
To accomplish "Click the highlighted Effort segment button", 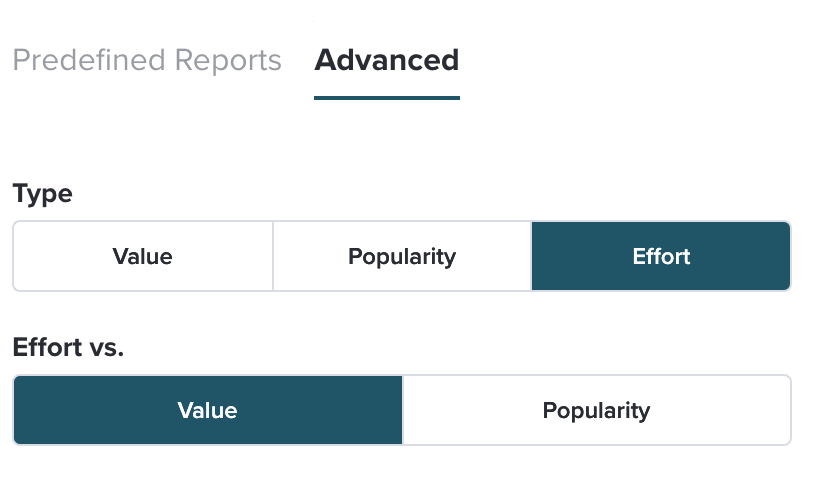I will click(x=661, y=256).
